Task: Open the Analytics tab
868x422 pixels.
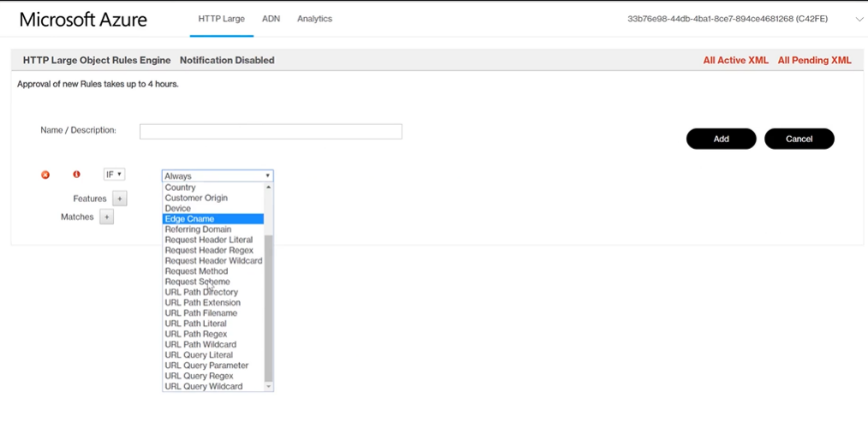Action: 314,19
